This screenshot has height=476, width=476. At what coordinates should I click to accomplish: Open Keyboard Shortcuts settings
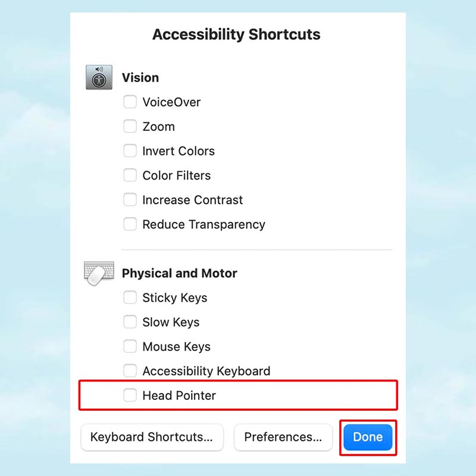(x=152, y=437)
